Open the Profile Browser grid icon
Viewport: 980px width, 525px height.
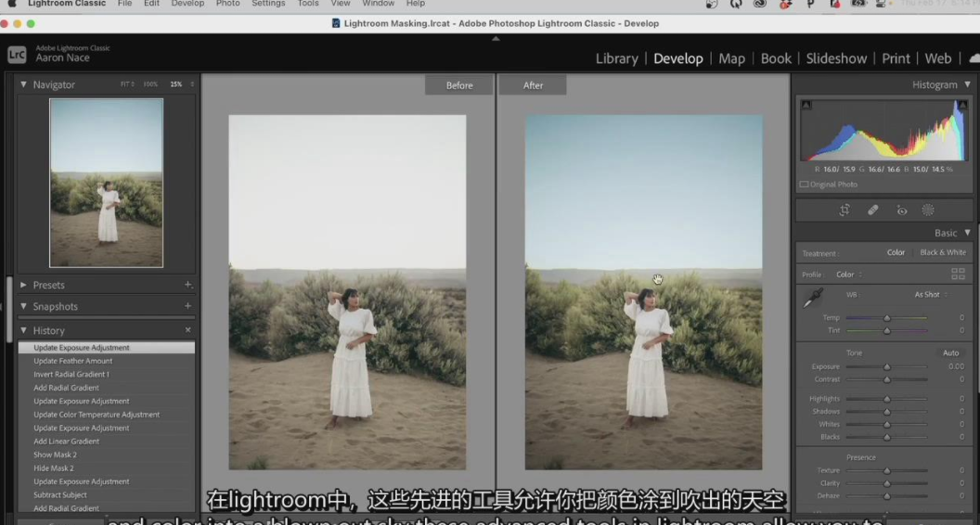[958, 274]
